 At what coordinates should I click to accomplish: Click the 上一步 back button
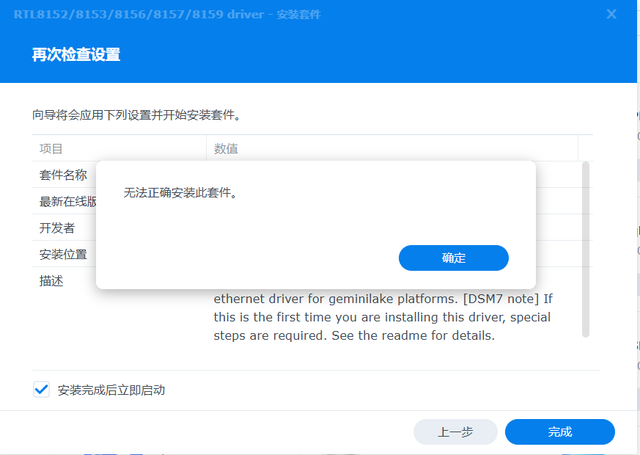click(x=455, y=432)
